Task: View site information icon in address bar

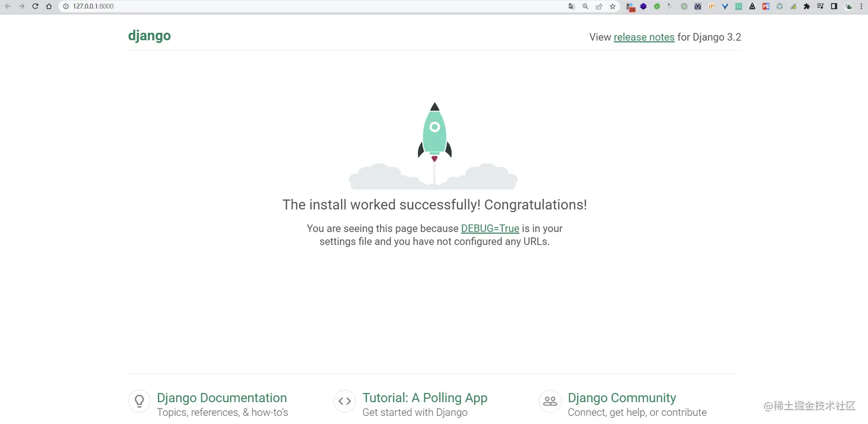Action: click(x=66, y=6)
